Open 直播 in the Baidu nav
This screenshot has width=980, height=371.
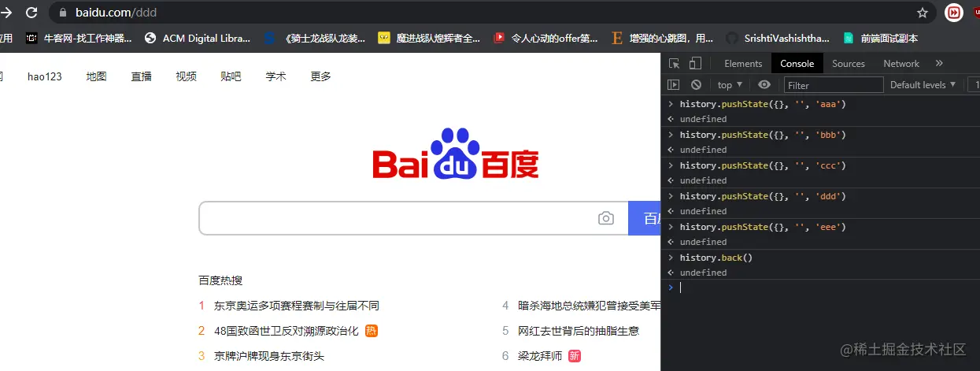click(x=141, y=76)
